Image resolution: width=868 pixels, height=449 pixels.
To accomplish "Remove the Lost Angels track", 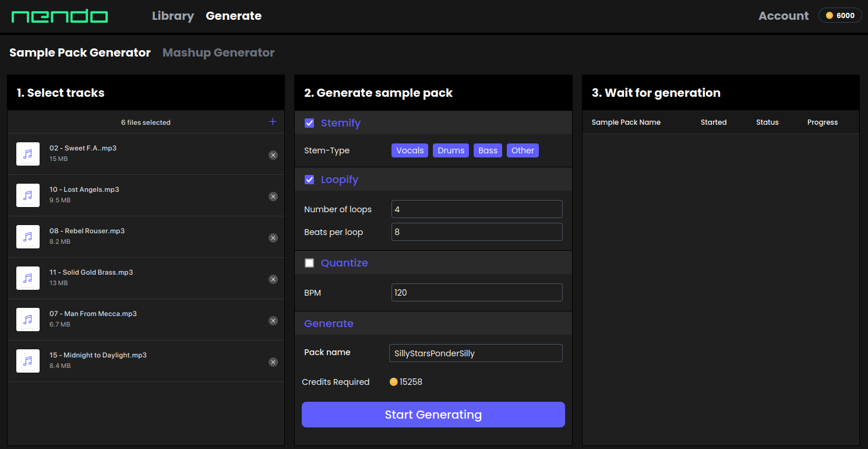I will (273, 197).
